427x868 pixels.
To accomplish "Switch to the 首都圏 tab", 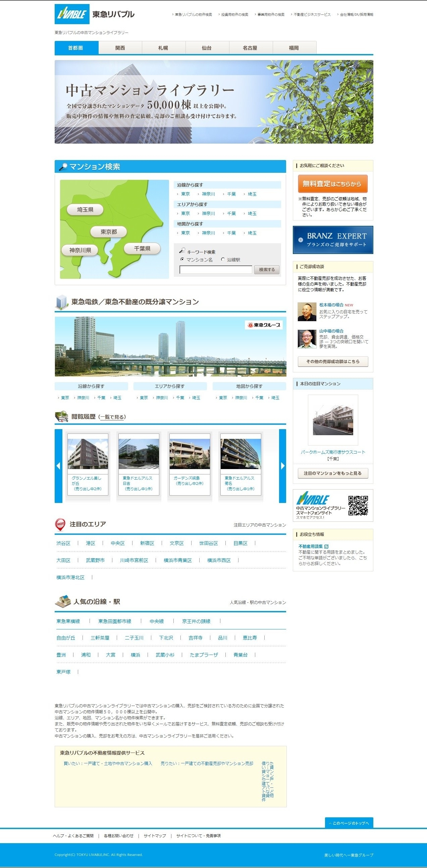I will (76, 48).
